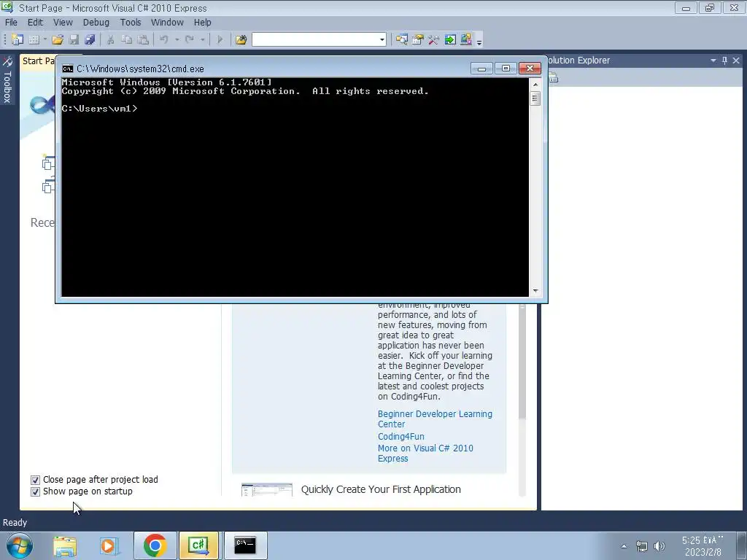The height and width of the screenshot is (560, 747).
Task: Minimize the cmd.exe window
Action: [481, 69]
